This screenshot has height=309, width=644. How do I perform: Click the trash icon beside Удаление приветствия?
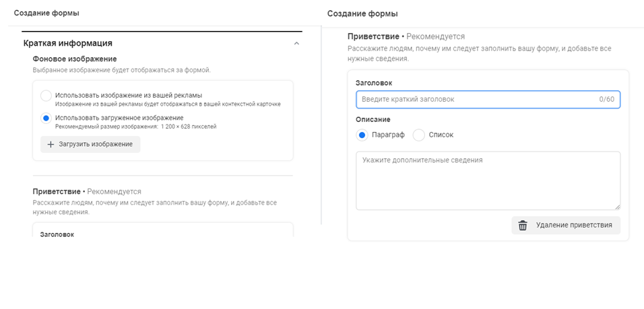[522, 226]
